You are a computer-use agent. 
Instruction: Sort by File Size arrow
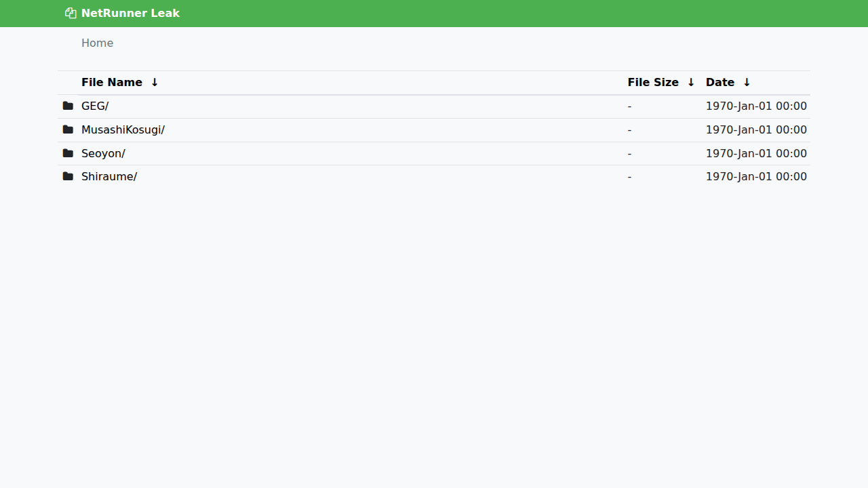691,82
